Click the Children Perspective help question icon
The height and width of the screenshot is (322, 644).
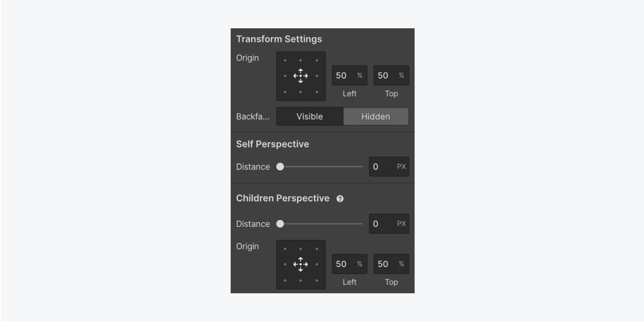[x=340, y=199]
